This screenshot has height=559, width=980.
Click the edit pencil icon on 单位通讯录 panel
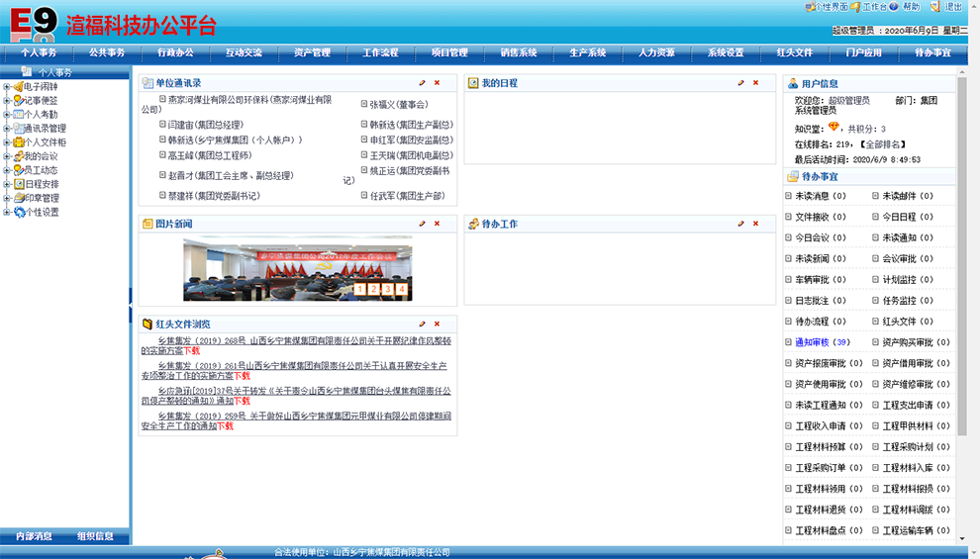423,83
